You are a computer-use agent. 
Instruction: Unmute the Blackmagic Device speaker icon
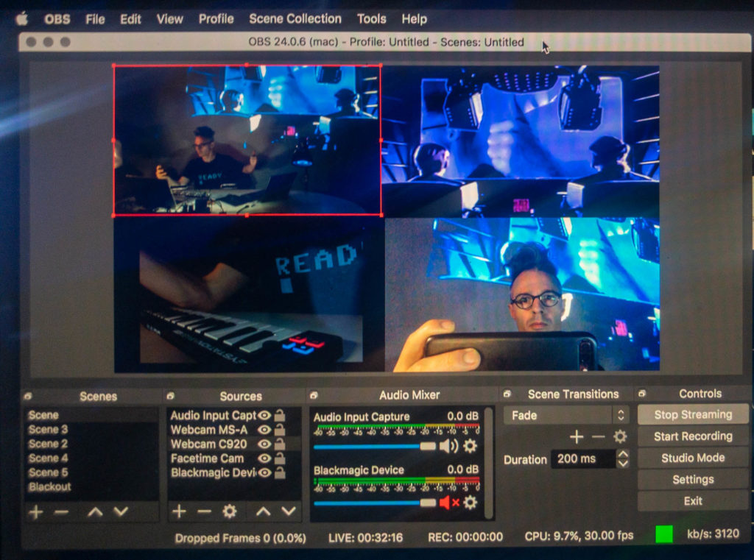click(449, 503)
